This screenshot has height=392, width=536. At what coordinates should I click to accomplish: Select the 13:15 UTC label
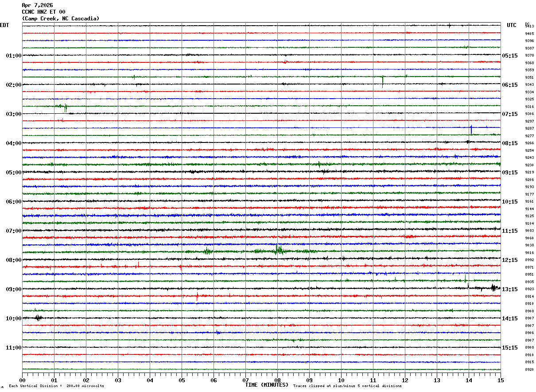point(509,289)
